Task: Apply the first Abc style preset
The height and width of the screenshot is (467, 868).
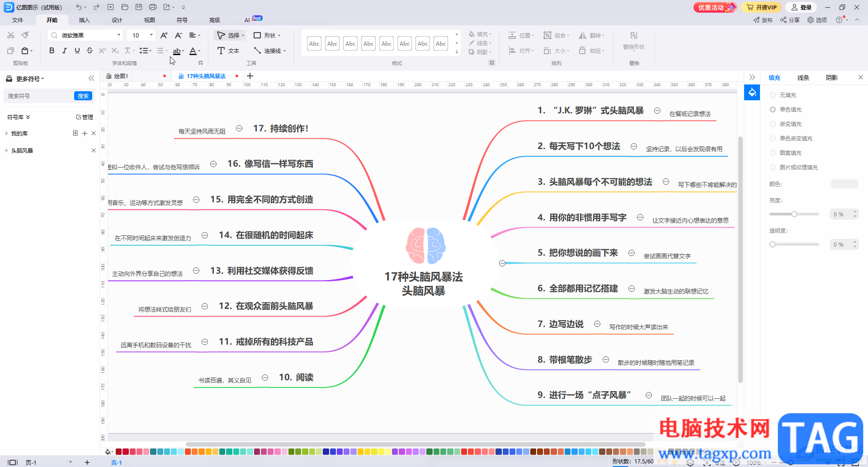Action: (x=314, y=43)
